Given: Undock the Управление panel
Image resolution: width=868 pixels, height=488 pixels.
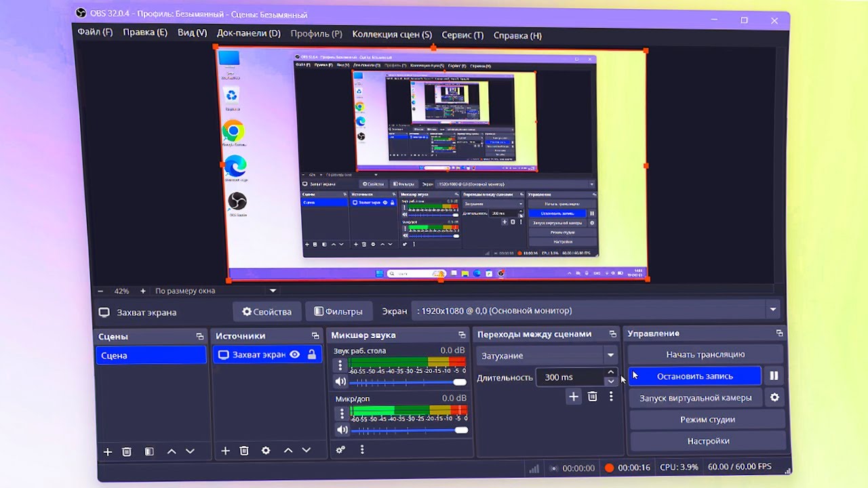Looking at the screenshot, I should (780, 333).
